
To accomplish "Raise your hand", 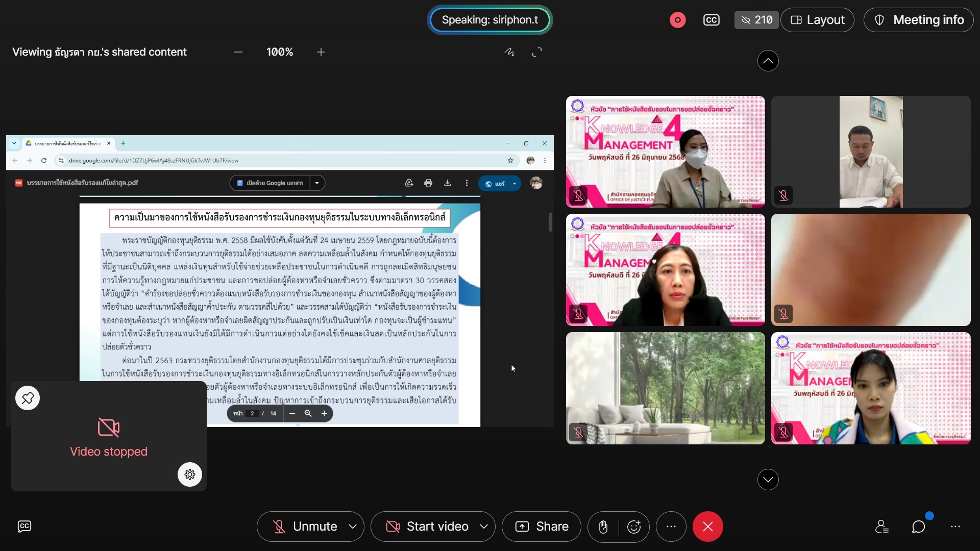I will click(x=603, y=527).
